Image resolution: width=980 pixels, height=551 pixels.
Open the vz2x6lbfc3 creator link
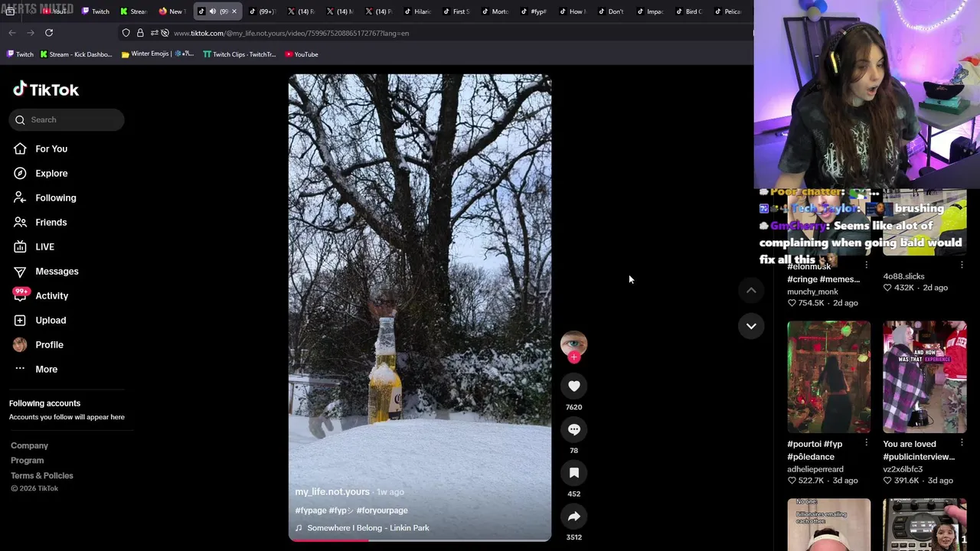(x=903, y=469)
